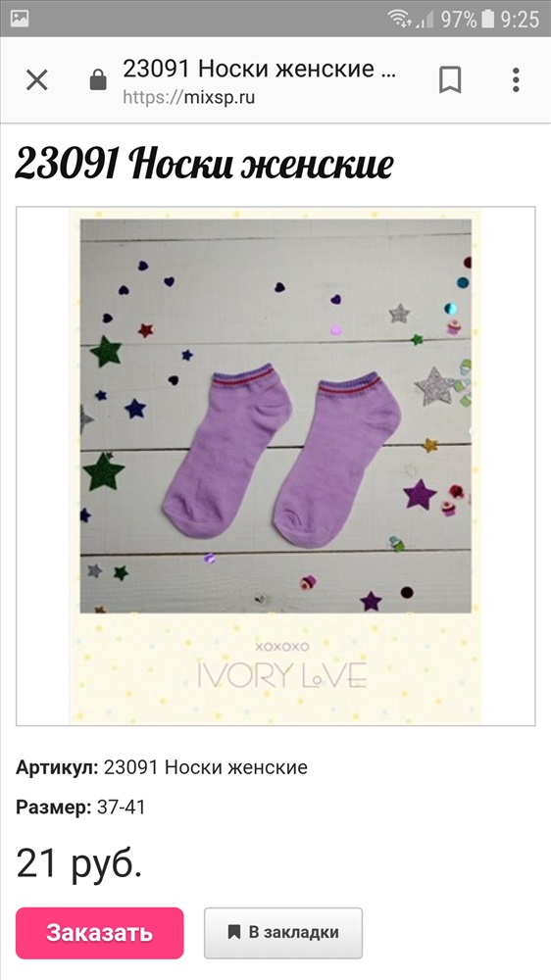551x980 pixels.
Task: Tap the Wi-Fi status icon
Action: (x=399, y=19)
